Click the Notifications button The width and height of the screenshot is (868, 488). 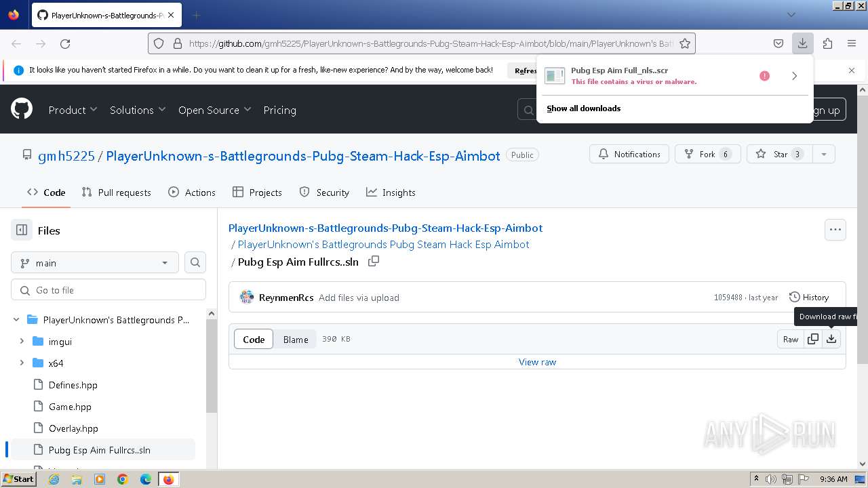click(x=629, y=154)
